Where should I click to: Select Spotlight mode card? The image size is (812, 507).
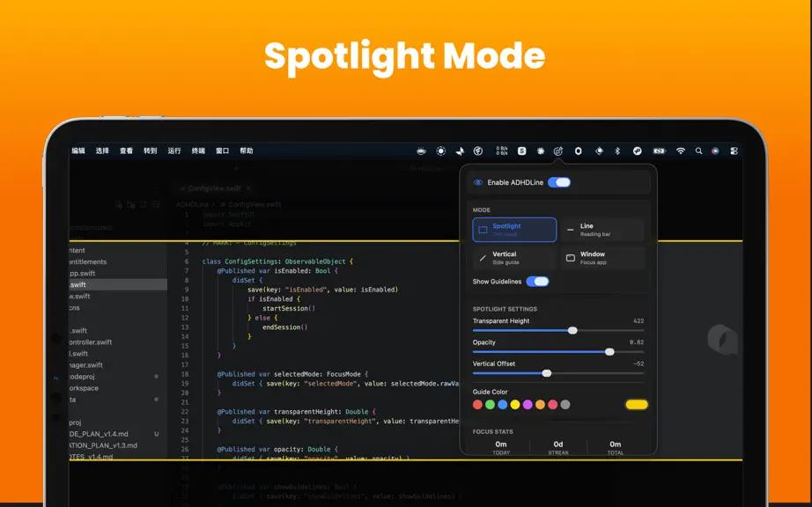514,230
